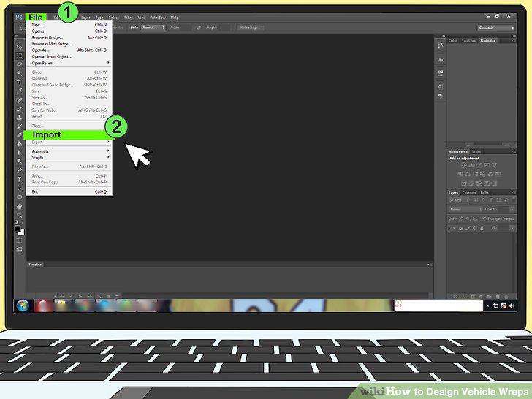Select the Dodge tool

19,161
